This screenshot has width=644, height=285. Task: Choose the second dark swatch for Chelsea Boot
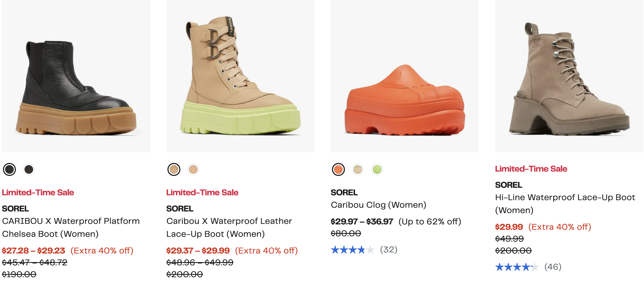(29, 169)
